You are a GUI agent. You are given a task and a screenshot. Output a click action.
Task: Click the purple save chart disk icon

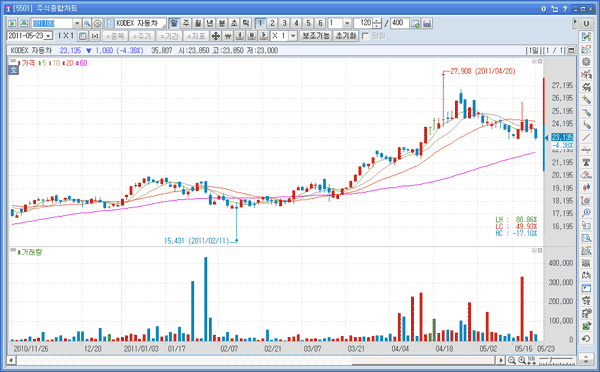point(427,23)
